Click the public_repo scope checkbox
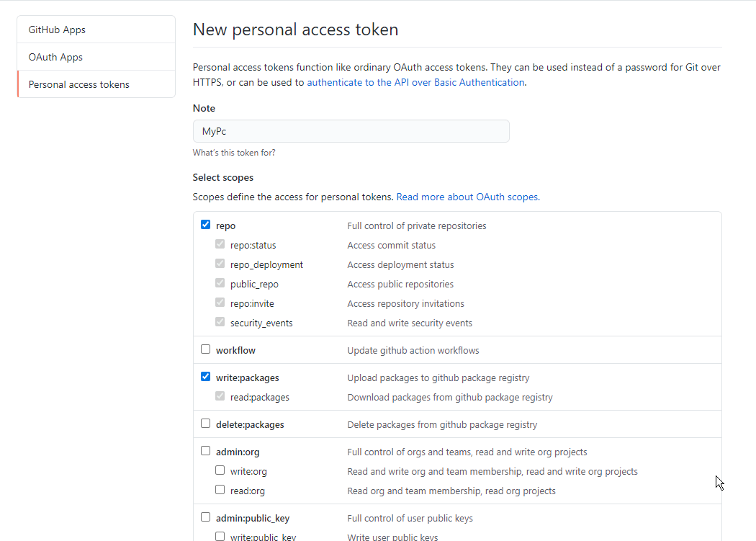 [x=220, y=284]
